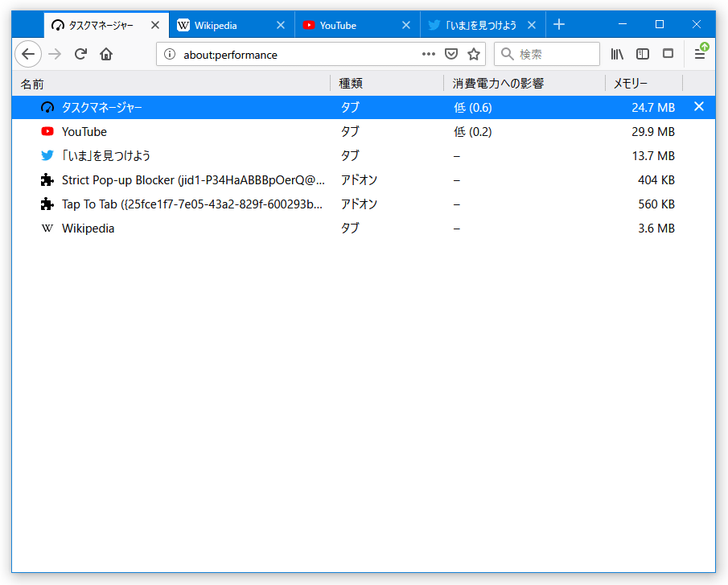Open the Library icon in the toolbar
The image size is (728, 585).
(617, 54)
